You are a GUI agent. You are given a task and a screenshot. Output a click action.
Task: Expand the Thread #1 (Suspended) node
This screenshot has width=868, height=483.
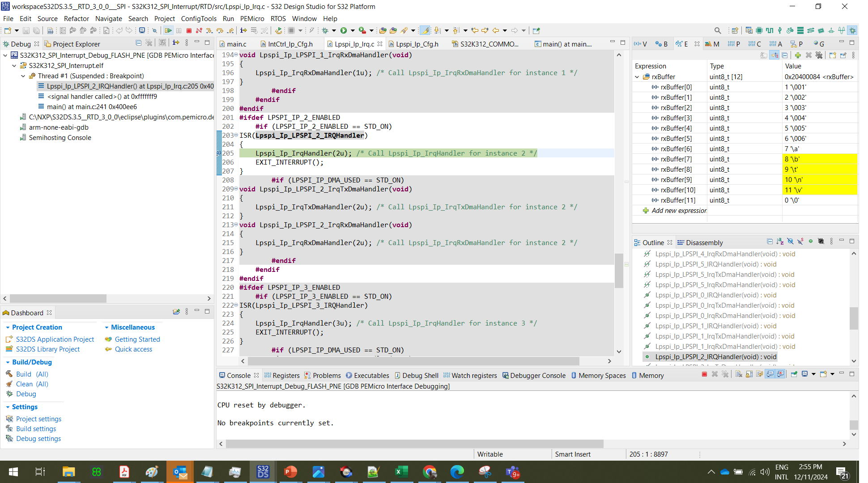click(x=23, y=76)
